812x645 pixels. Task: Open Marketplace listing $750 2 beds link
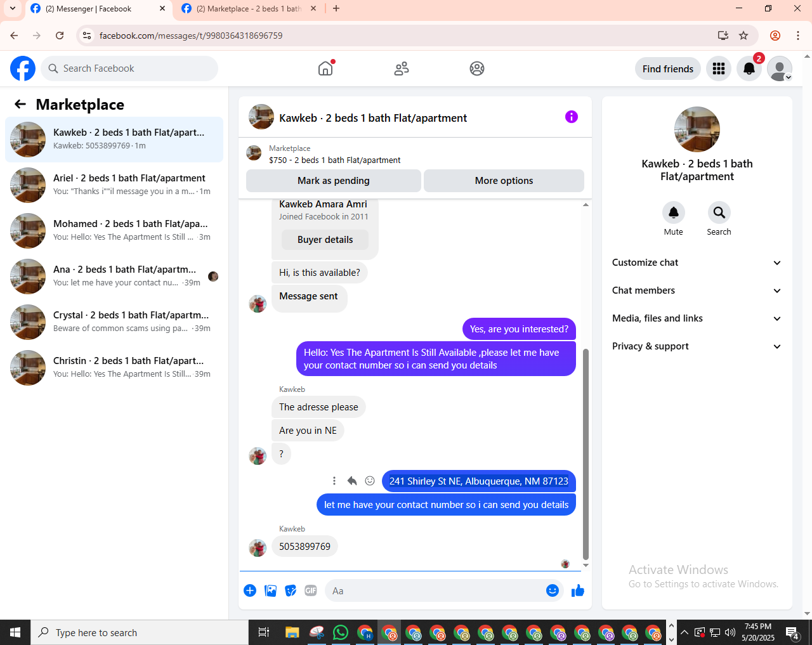click(x=335, y=154)
